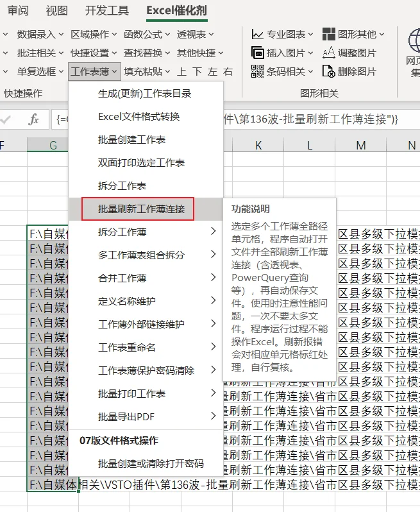Choose 生成(更新)工作表目录 menu item

[x=146, y=94]
